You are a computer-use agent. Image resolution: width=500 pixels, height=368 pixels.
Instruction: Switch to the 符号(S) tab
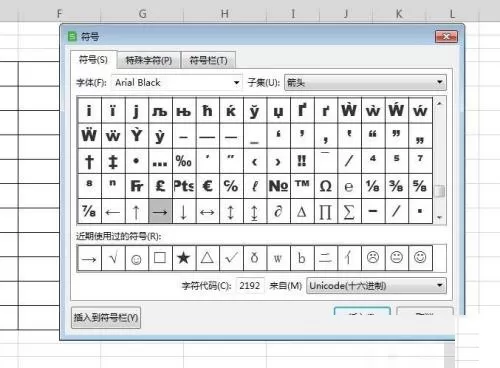click(94, 60)
